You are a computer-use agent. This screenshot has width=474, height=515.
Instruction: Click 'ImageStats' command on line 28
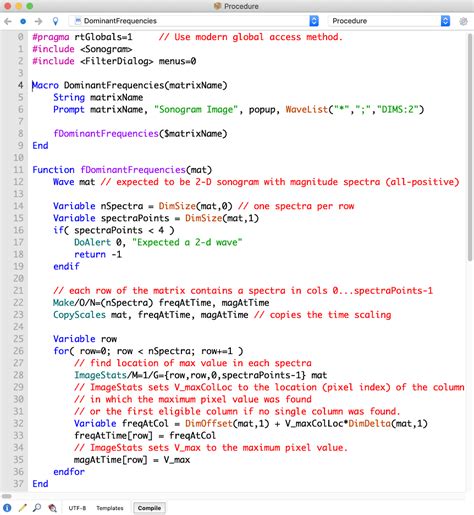click(100, 375)
